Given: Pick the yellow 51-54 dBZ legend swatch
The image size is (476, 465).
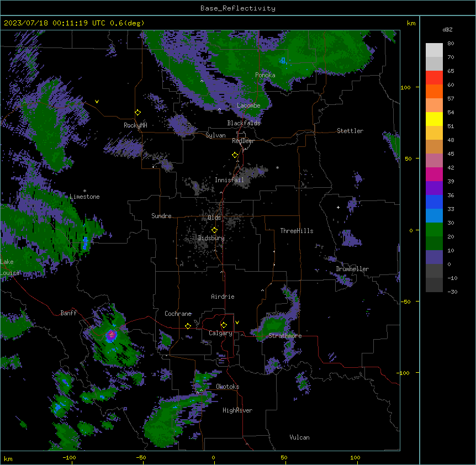Looking at the screenshot, I should pos(434,119).
